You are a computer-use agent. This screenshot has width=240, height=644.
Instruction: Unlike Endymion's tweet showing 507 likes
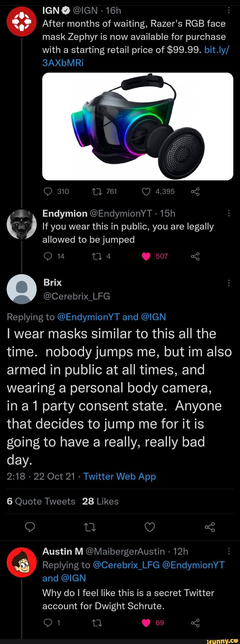click(146, 257)
